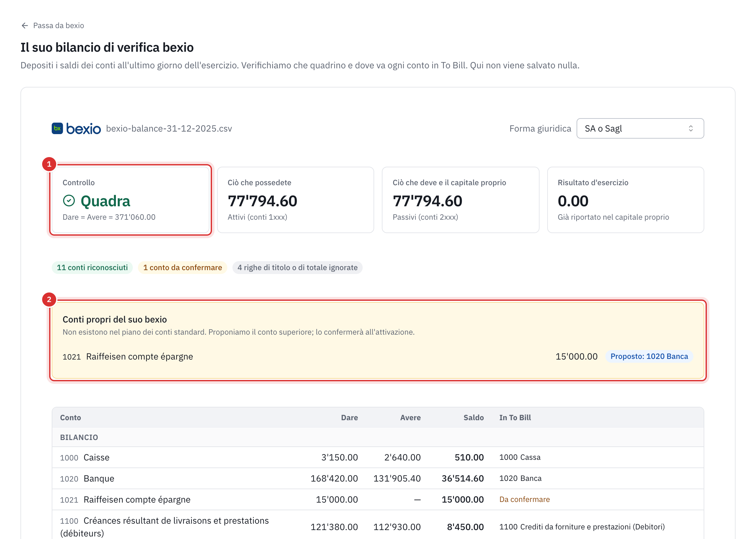Click Dare = Avere = 371'060.00 text
Screen dimensions: 756x539
[x=109, y=217]
